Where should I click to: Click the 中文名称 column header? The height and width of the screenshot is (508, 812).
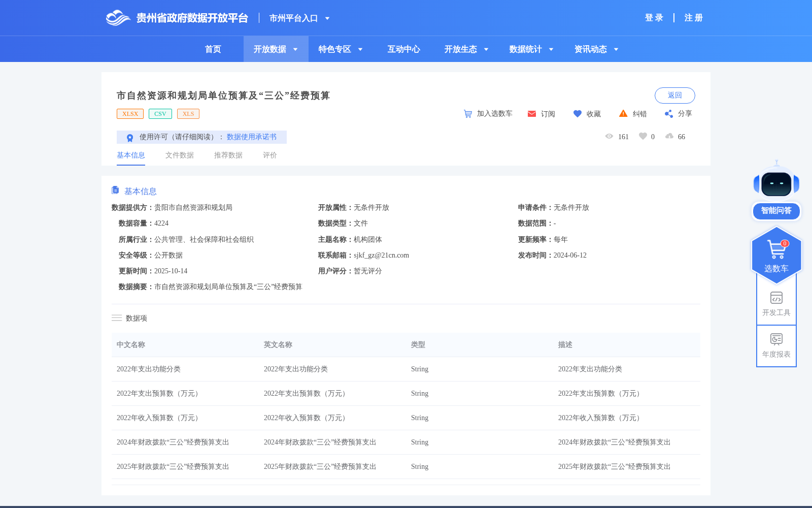pyautogui.click(x=131, y=345)
